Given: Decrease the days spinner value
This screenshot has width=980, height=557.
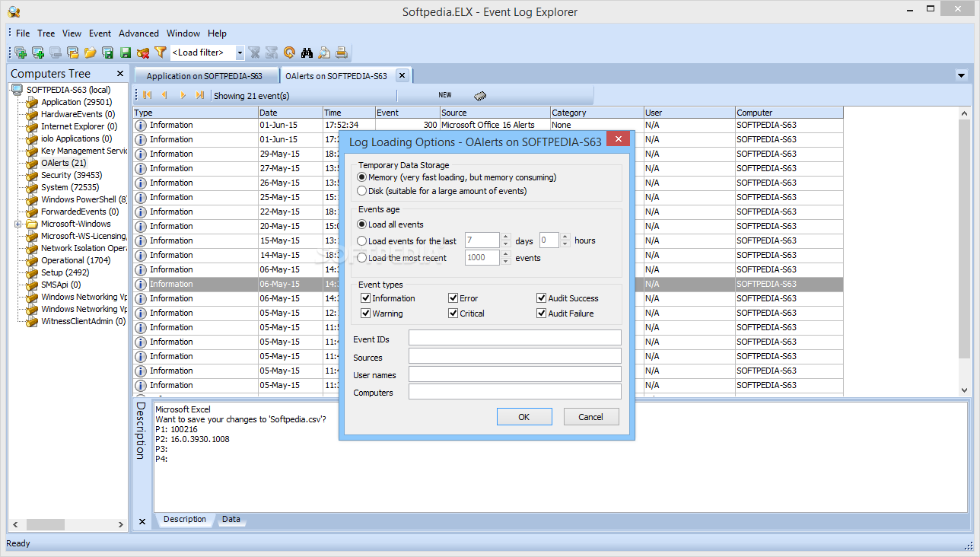Looking at the screenshot, I should point(505,244).
